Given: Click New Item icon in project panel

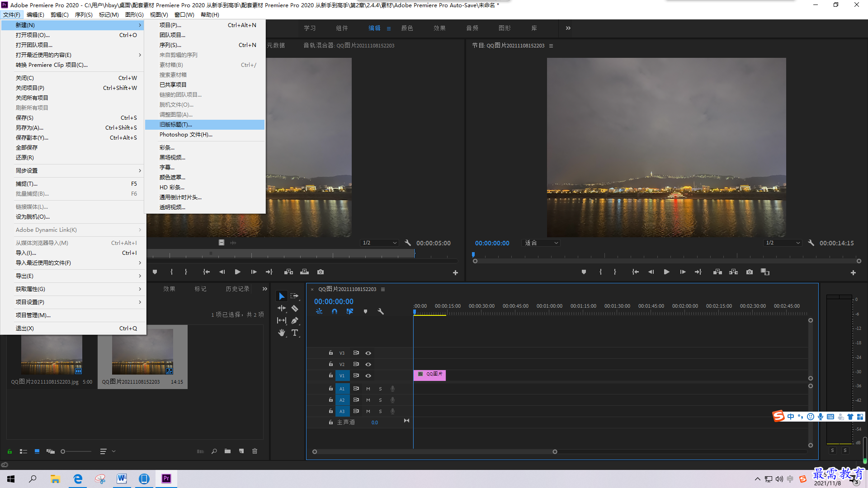Looking at the screenshot, I should 241,451.
